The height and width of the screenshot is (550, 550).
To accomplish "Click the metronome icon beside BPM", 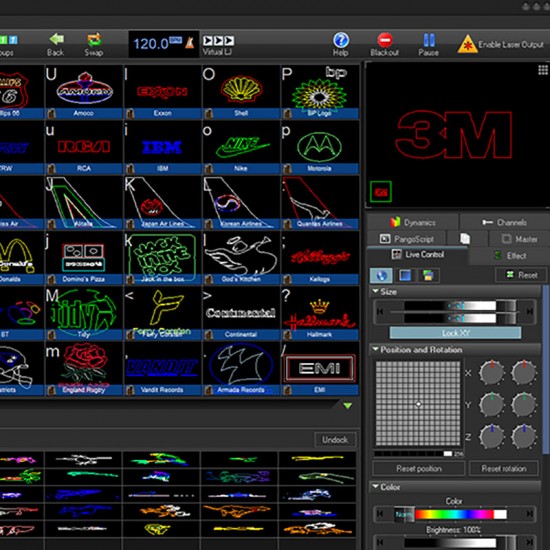I will pyautogui.click(x=189, y=43).
